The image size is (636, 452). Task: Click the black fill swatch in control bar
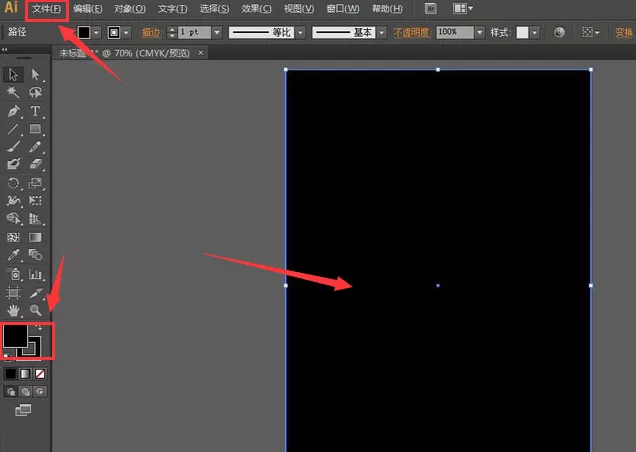(84, 32)
